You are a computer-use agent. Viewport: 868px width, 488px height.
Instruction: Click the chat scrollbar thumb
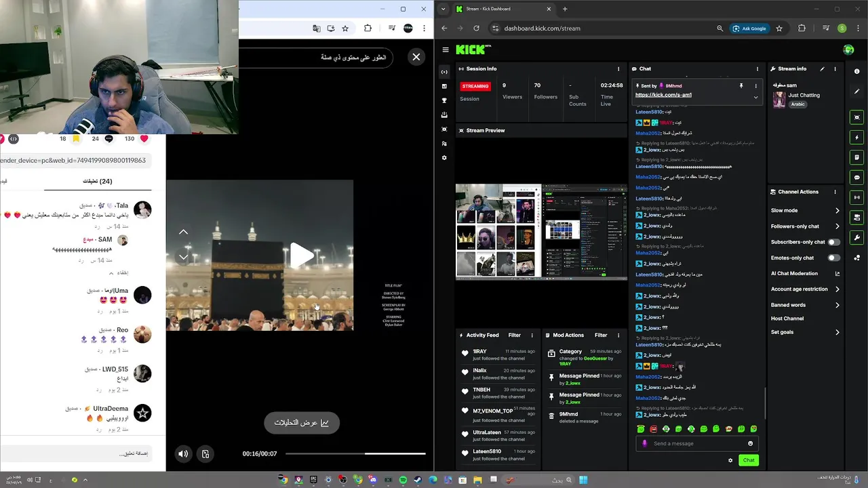765,403
